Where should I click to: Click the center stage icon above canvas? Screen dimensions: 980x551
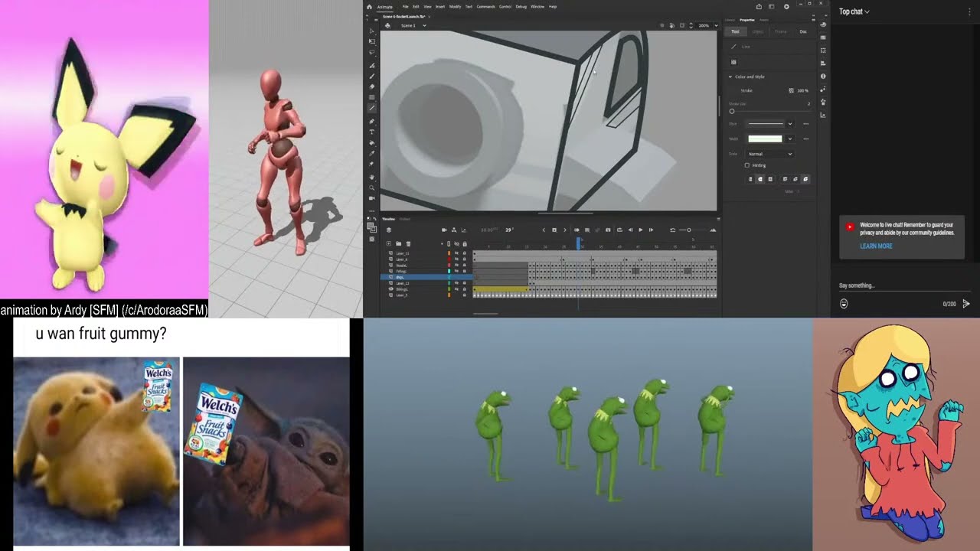pos(662,25)
